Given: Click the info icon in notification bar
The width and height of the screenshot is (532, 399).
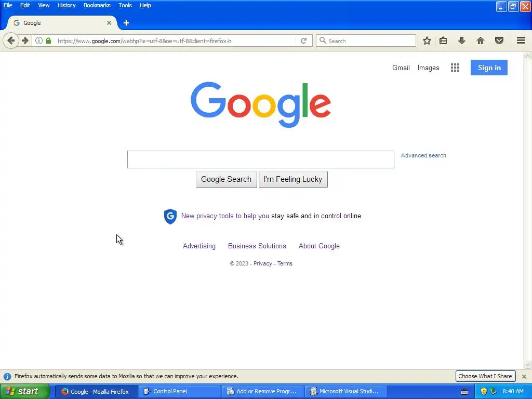Looking at the screenshot, I should coord(7,376).
